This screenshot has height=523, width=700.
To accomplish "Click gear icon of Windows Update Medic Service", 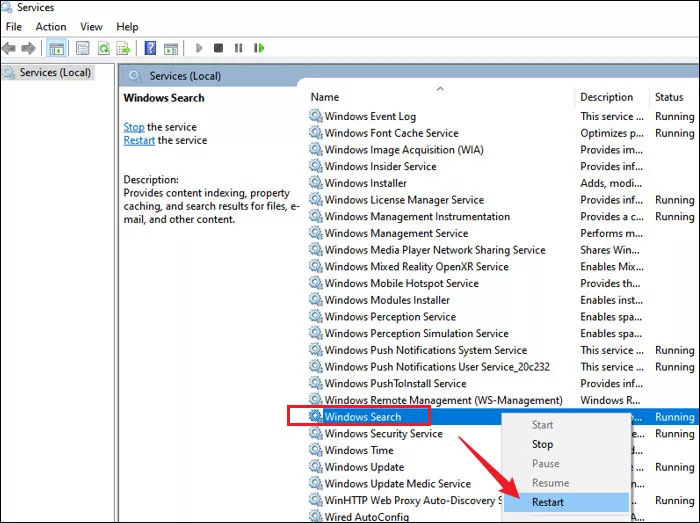I will [x=316, y=483].
